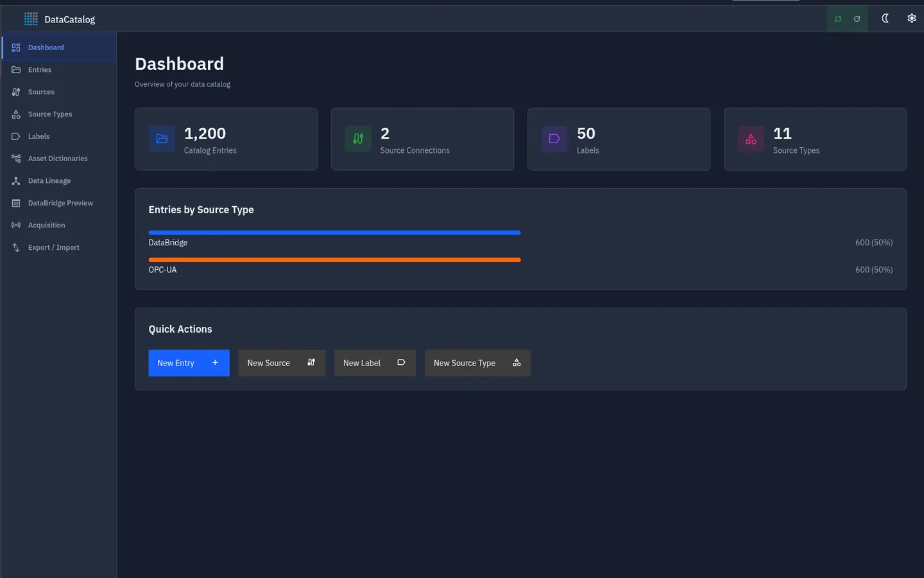Toggle dark mode with the moon icon
924x578 pixels.
coord(885,19)
